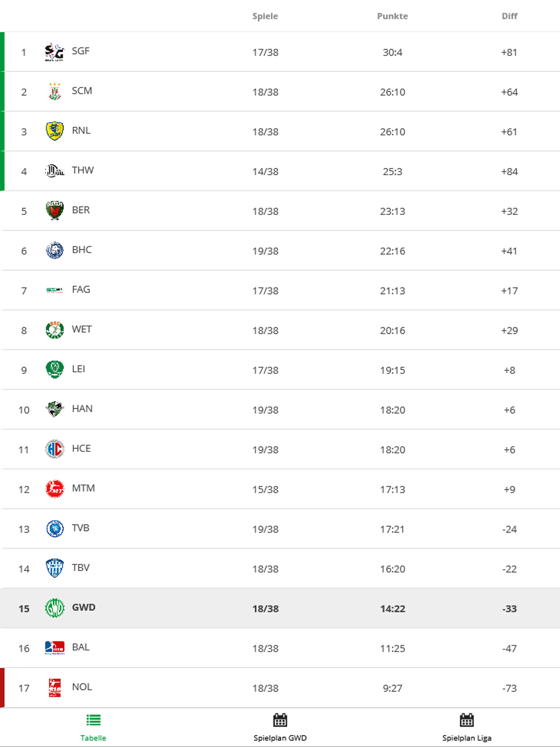
Task: Click the SGF team logo
Action: pyautogui.click(x=54, y=52)
